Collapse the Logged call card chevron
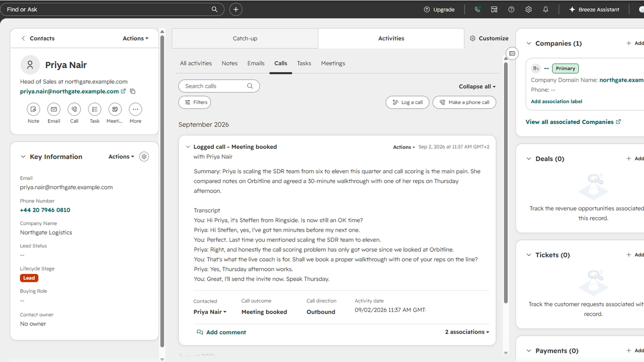This screenshot has width=644, height=362. pos(188,147)
